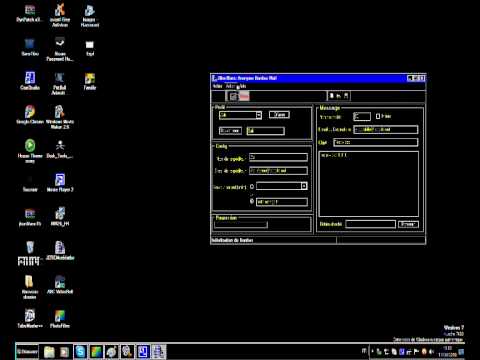This screenshot has height=360, width=480.
Task: Launch PhotoFiltre from the desktop
Action: 60,318
